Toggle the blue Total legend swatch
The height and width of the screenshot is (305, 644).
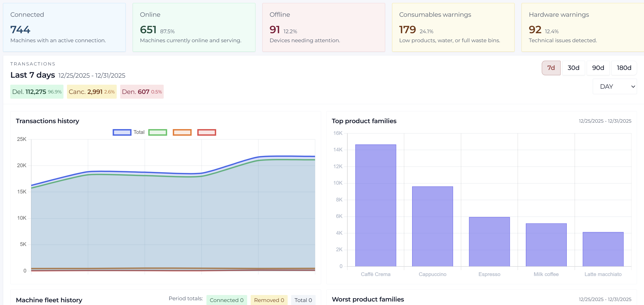pyautogui.click(x=122, y=132)
